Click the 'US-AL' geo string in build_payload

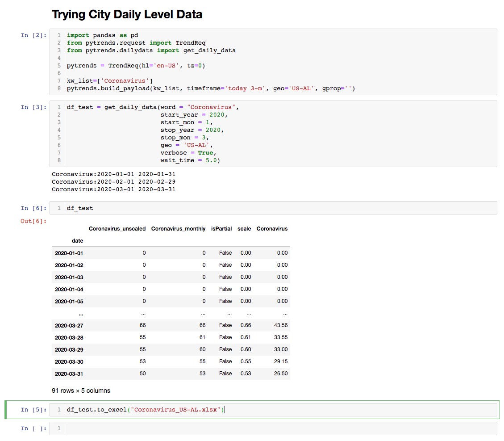[x=301, y=88]
